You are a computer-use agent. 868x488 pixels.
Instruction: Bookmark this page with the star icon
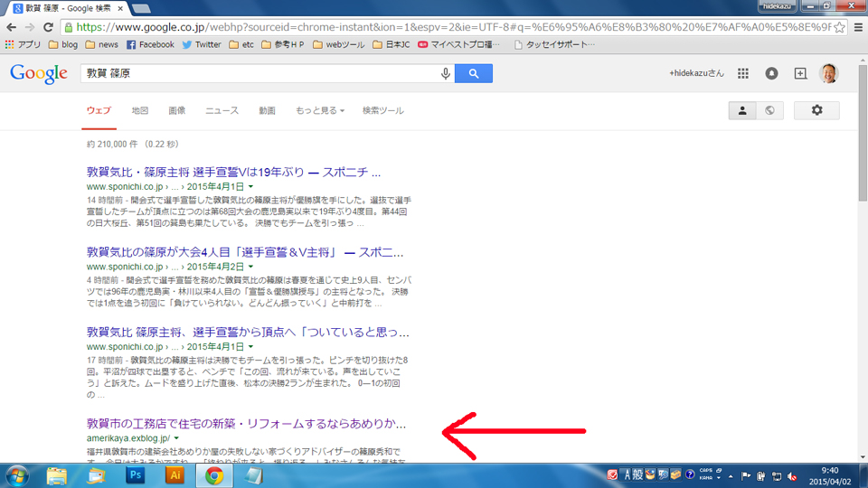839,27
